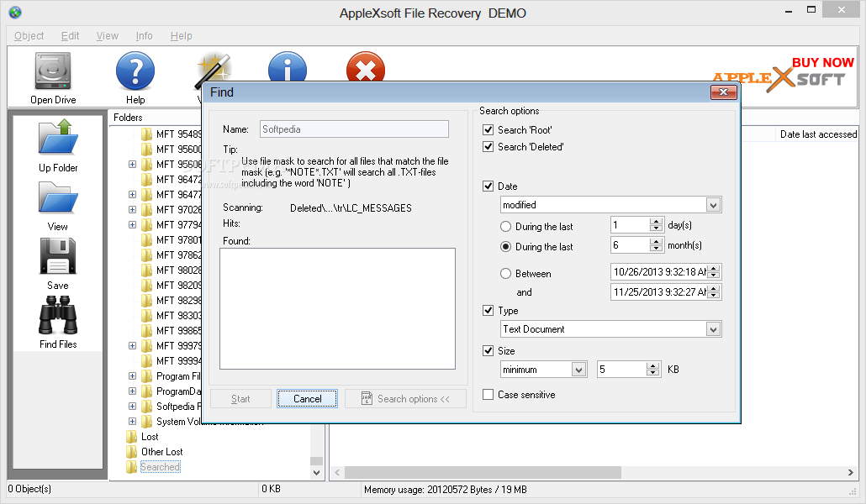Open the Edit menu

[70, 36]
